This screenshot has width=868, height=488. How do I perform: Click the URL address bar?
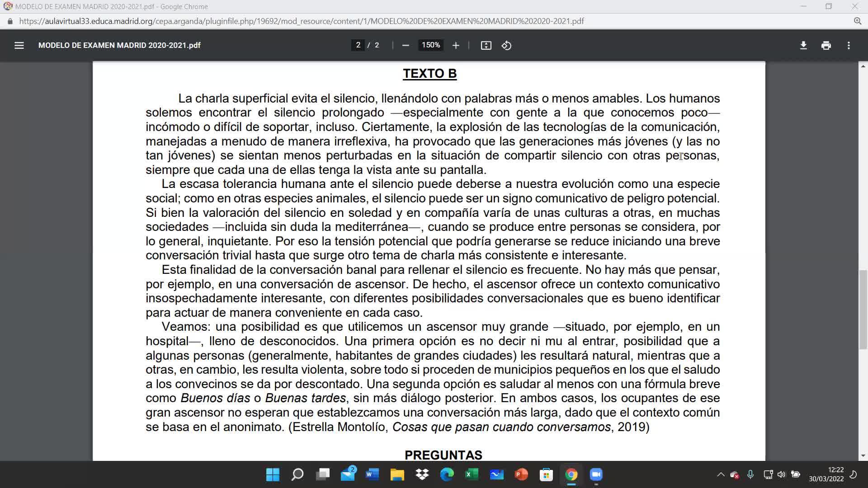click(x=302, y=21)
